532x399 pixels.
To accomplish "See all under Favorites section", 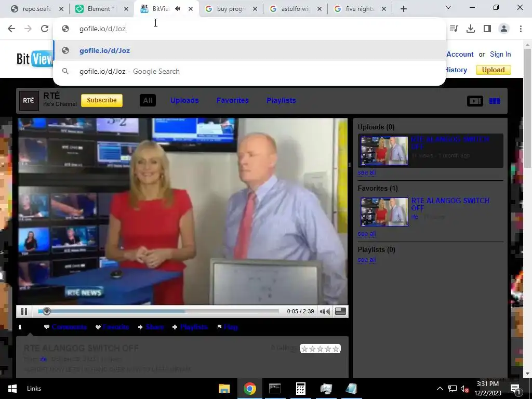I will 367,234.
